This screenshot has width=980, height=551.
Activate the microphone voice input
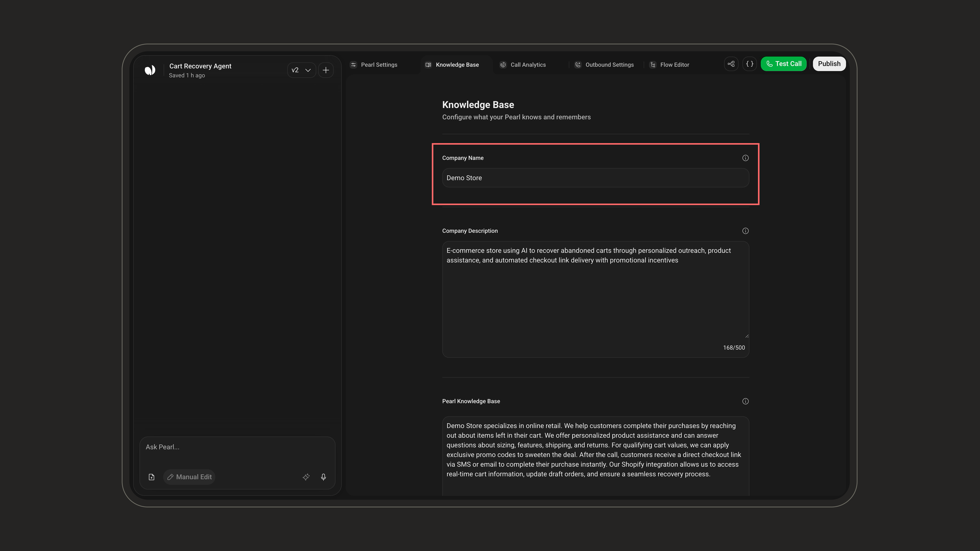point(323,477)
